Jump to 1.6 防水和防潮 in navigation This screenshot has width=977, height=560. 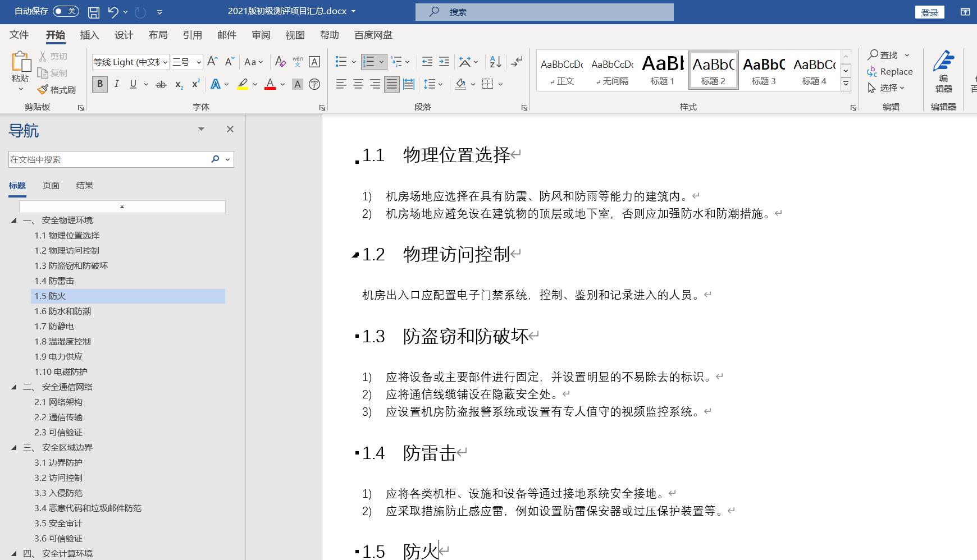(62, 311)
